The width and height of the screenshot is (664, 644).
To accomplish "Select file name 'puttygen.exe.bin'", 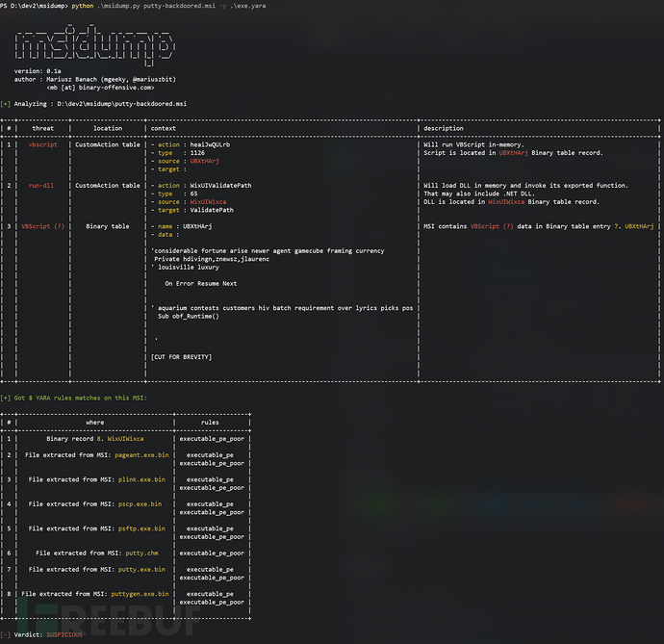I will click(140, 594).
